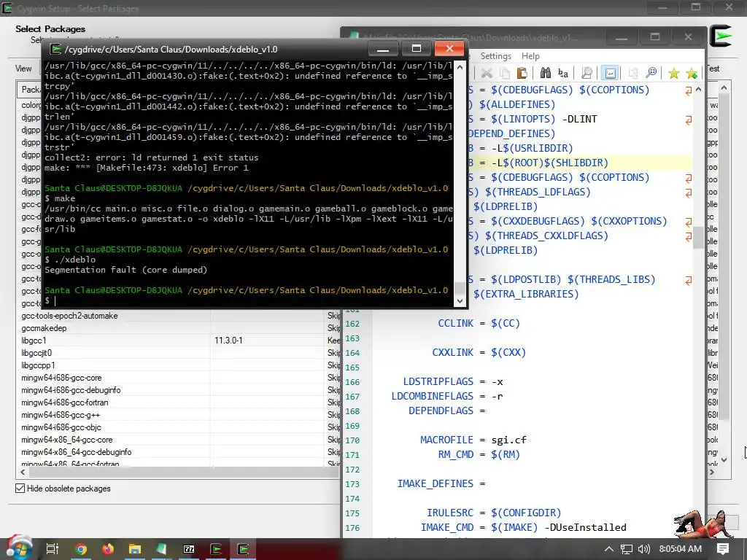Click the zoom magnifier icon in editor toolbar
Viewport: 747px width, 560px height.
tap(651, 73)
